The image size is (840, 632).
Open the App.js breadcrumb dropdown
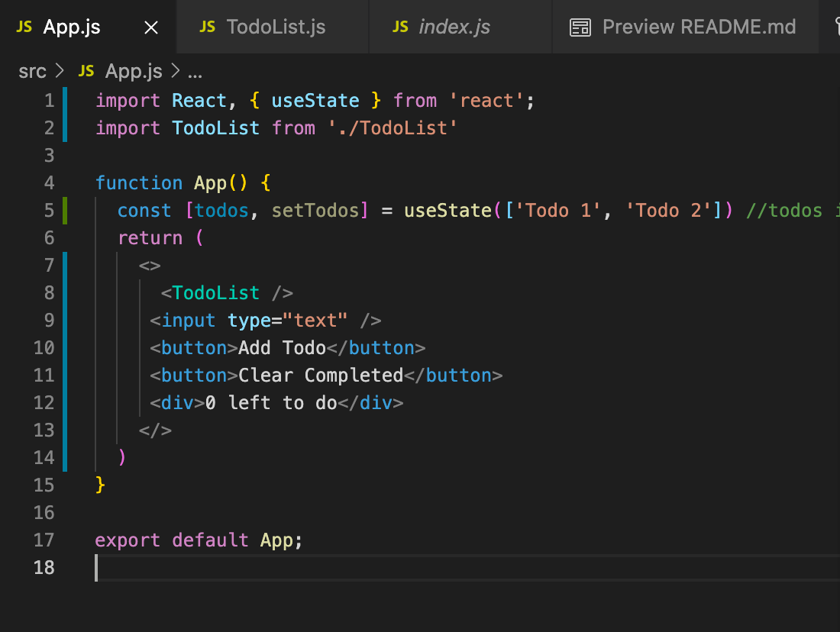132,71
